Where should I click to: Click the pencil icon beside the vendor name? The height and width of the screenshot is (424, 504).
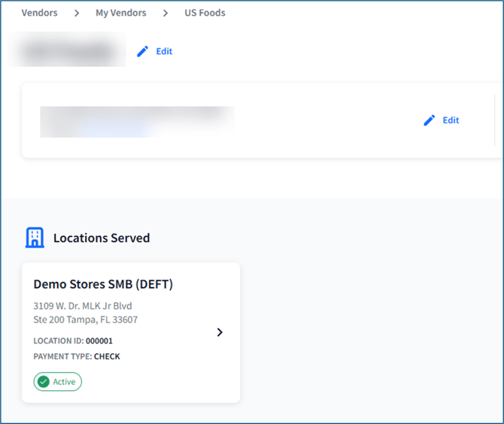143,52
